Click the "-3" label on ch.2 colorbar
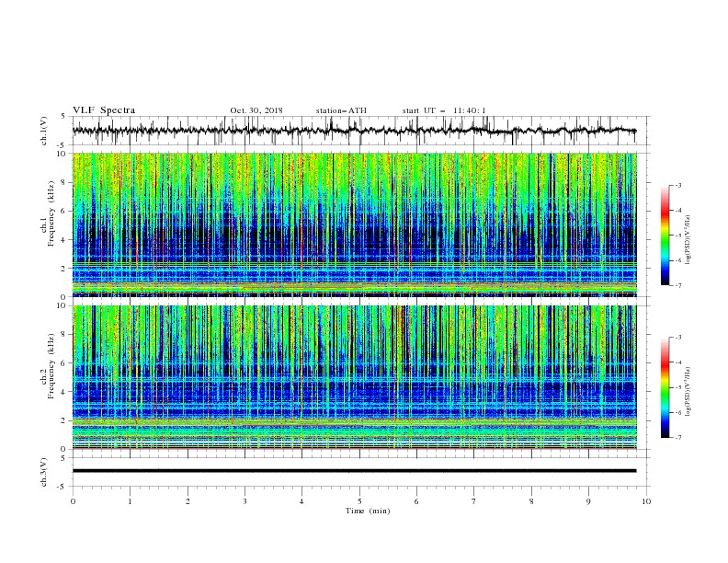The height and width of the screenshot is (563, 728). pos(678,338)
